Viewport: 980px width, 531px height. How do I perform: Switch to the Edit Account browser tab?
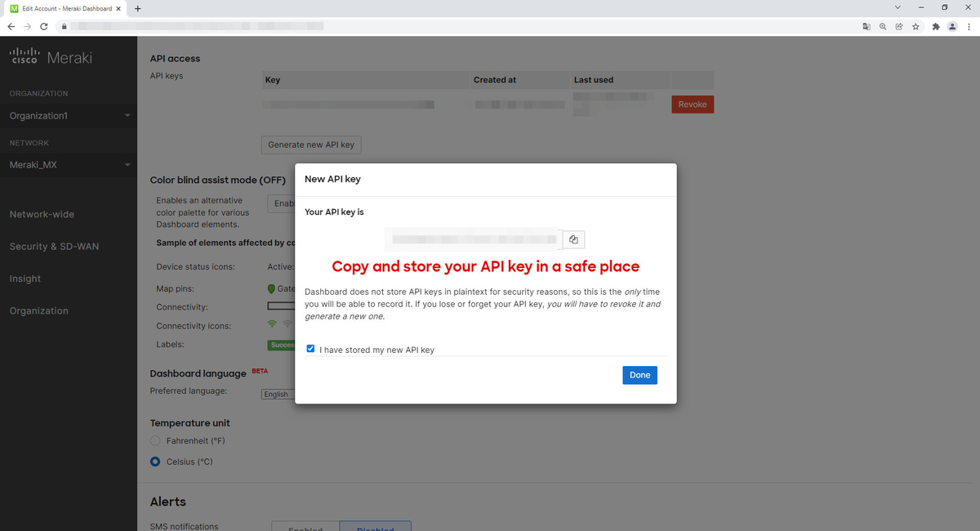point(61,9)
